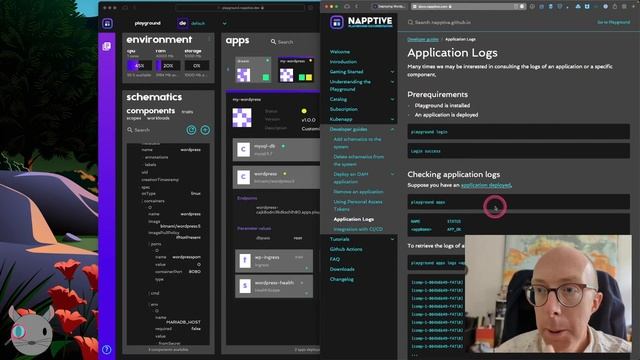
Task: Click the shield extension icon in the right browser toolbar
Action: [560, 7]
